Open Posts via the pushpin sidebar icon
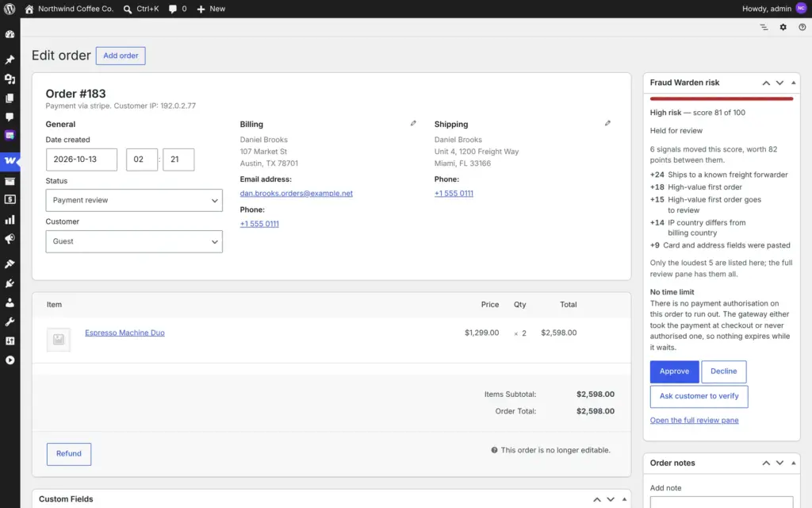812x508 pixels. click(x=10, y=60)
